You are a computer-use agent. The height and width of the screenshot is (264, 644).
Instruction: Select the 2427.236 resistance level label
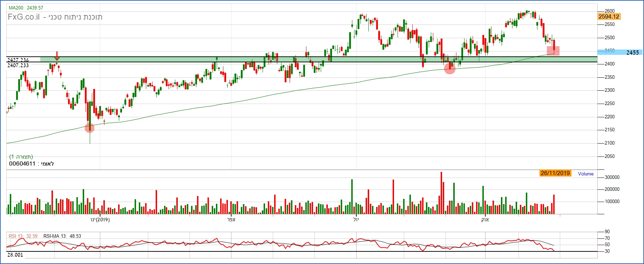[18, 60]
